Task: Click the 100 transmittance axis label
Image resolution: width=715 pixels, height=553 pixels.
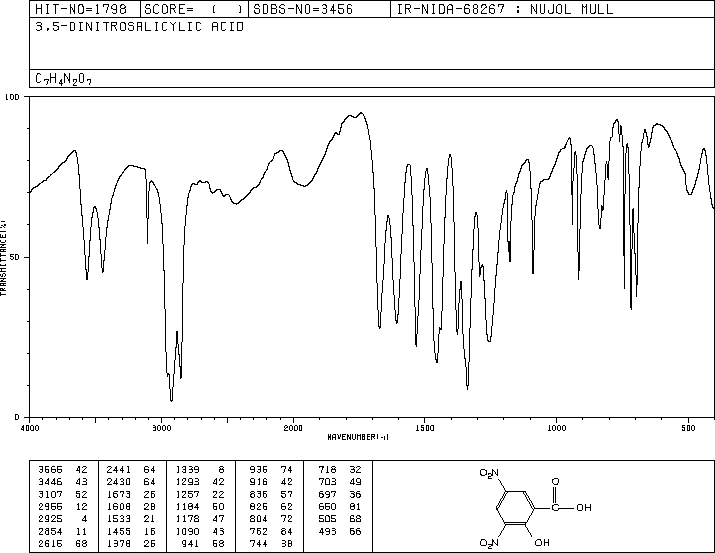Action: pos(12,97)
